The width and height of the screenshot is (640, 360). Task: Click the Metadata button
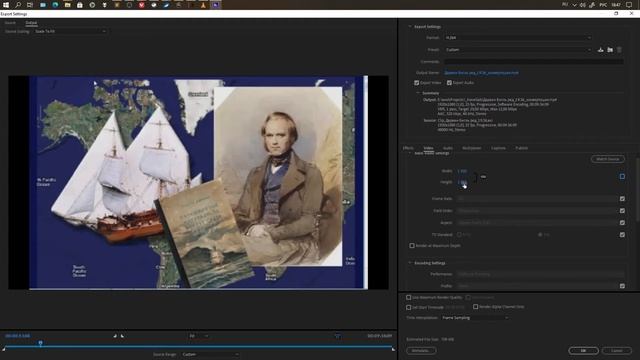click(x=421, y=351)
